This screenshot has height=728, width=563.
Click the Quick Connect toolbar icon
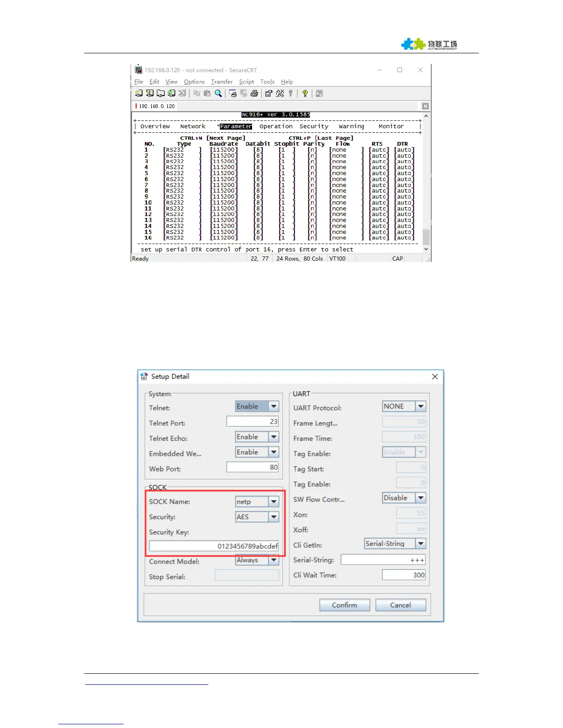[150, 93]
